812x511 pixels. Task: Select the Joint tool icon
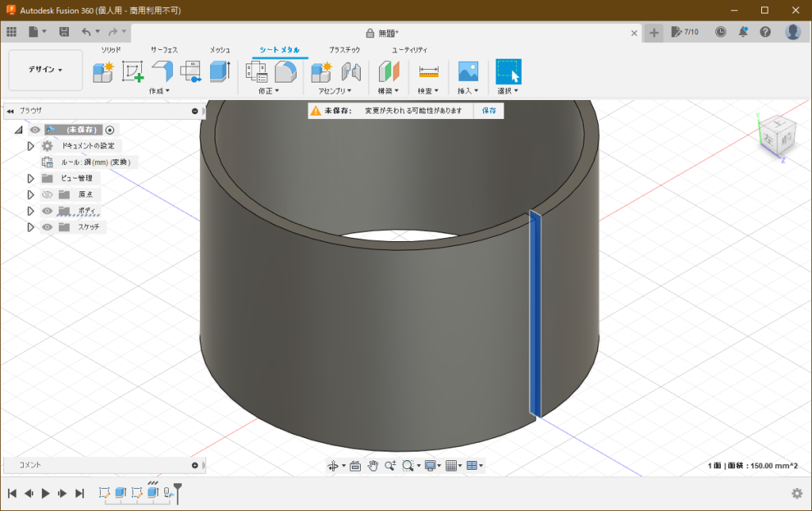[x=351, y=72]
